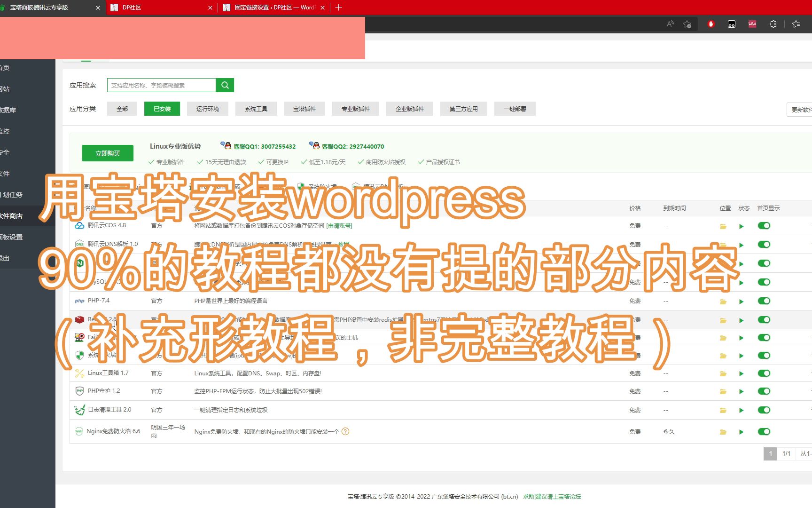Screen dimensions: 812x508
Task: Select the 运行环境 category filter
Action: 208,109
